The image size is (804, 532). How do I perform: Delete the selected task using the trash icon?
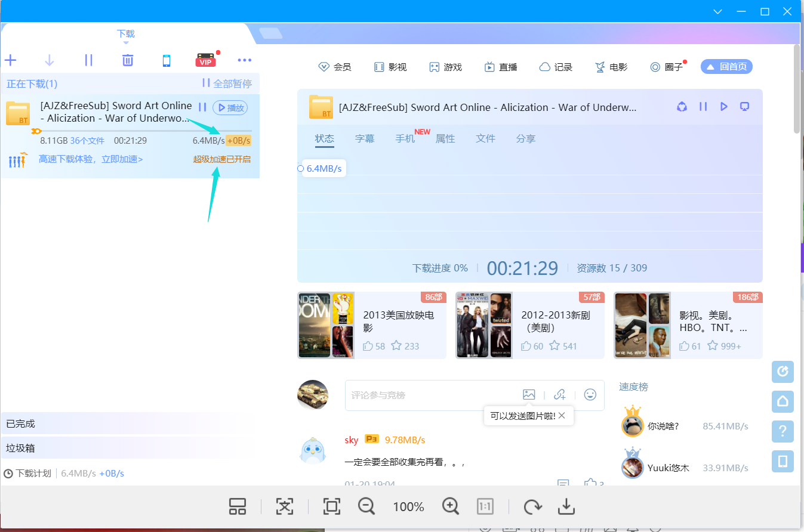click(x=127, y=60)
